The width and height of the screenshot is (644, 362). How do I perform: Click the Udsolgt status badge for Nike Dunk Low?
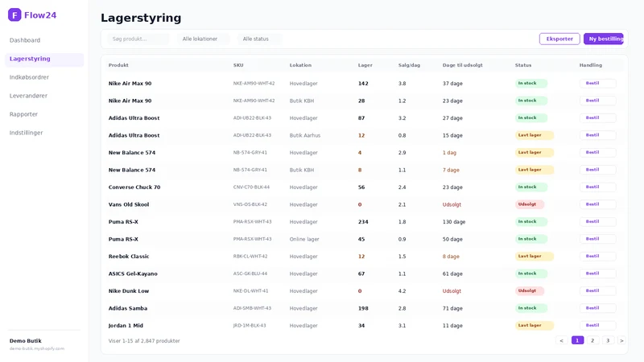click(x=530, y=291)
